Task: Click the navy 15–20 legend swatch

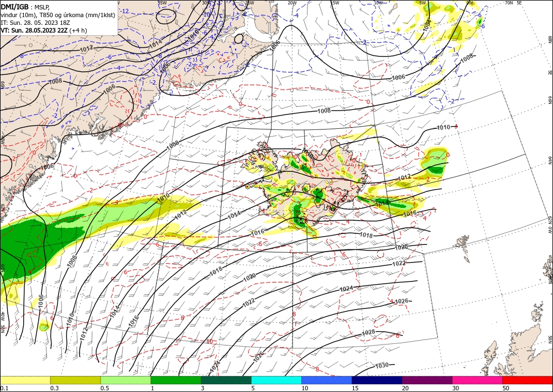Action: click(x=377, y=380)
